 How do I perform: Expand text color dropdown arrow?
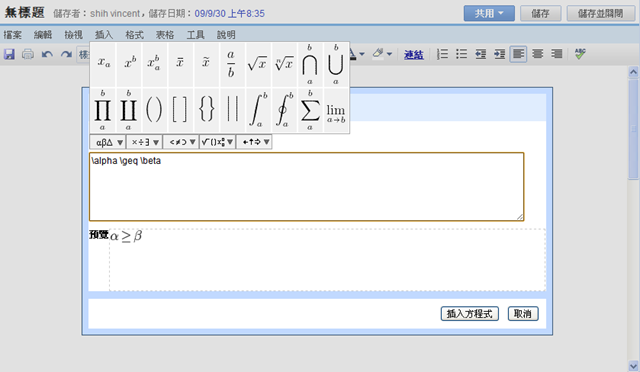click(x=362, y=54)
